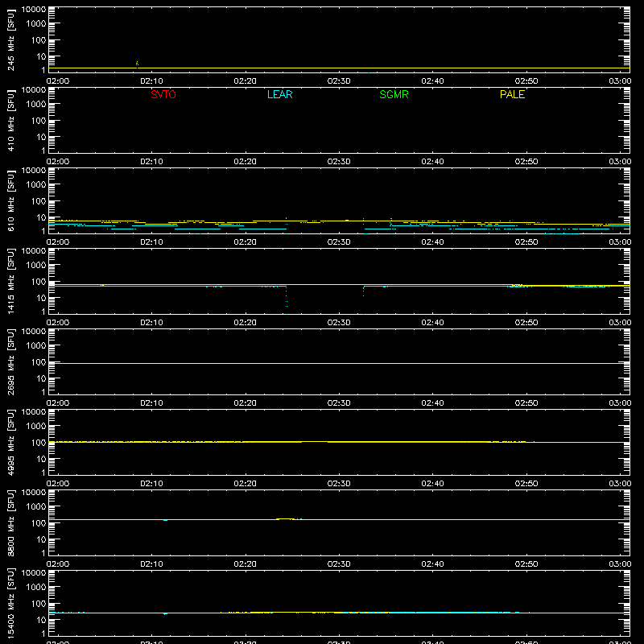Click 02:20 tick label under 8800 MHz plot

click(246, 564)
